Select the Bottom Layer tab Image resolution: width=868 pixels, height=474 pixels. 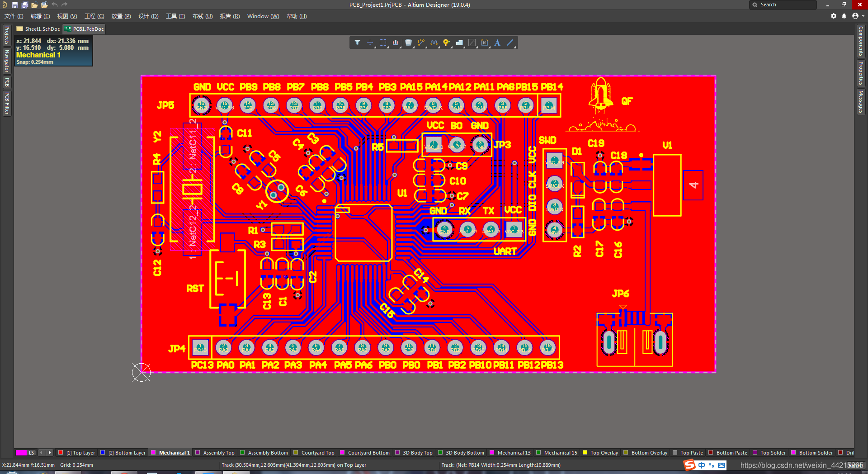point(123,453)
